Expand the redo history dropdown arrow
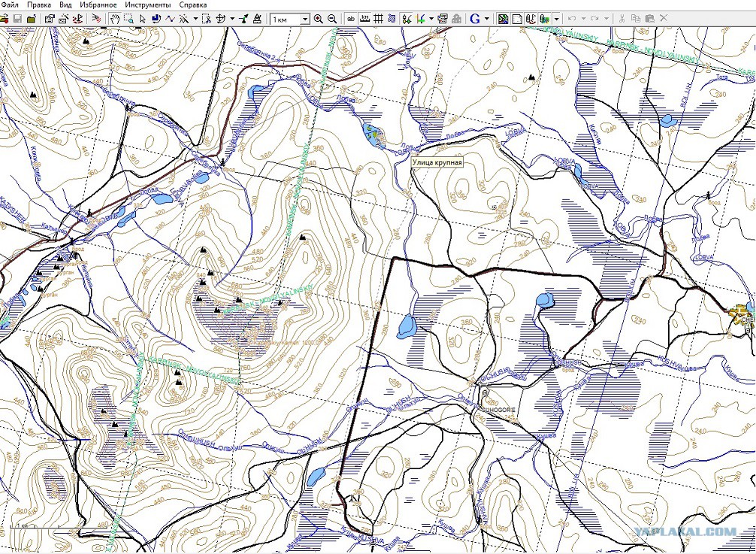This screenshot has height=554, width=756. coord(606,19)
